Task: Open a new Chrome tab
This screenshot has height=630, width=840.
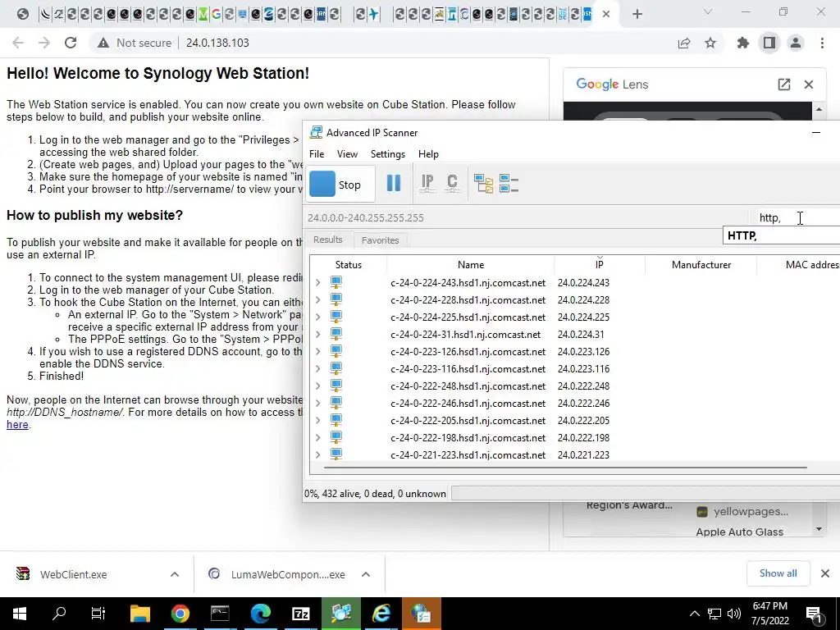Action: (x=637, y=14)
